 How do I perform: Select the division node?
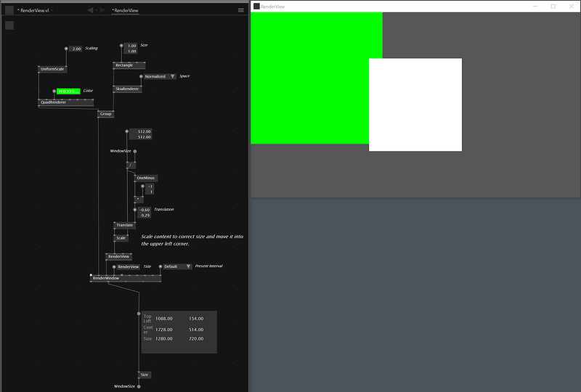click(x=131, y=165)
